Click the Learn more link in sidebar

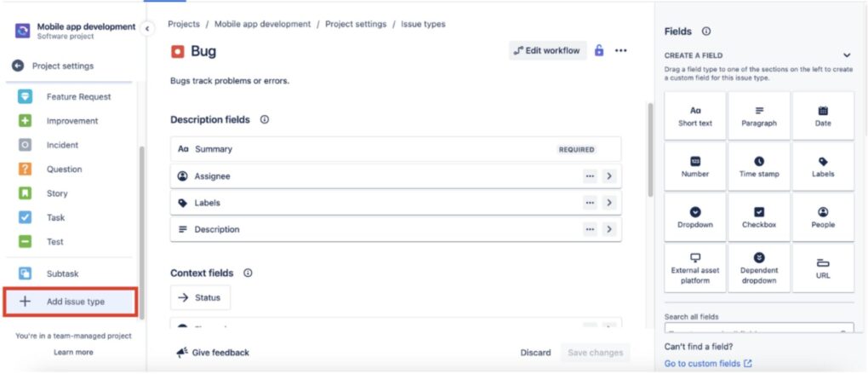point(73,352)
